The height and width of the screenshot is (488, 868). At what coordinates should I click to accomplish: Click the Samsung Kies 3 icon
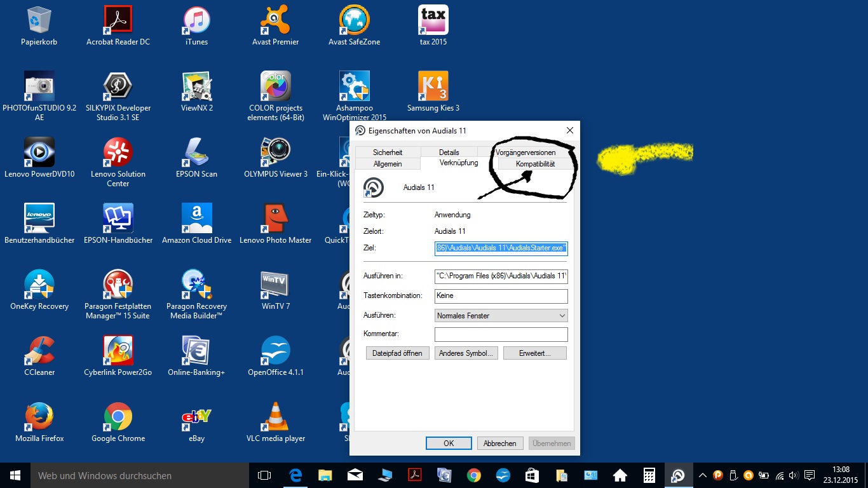pos(433,92)
